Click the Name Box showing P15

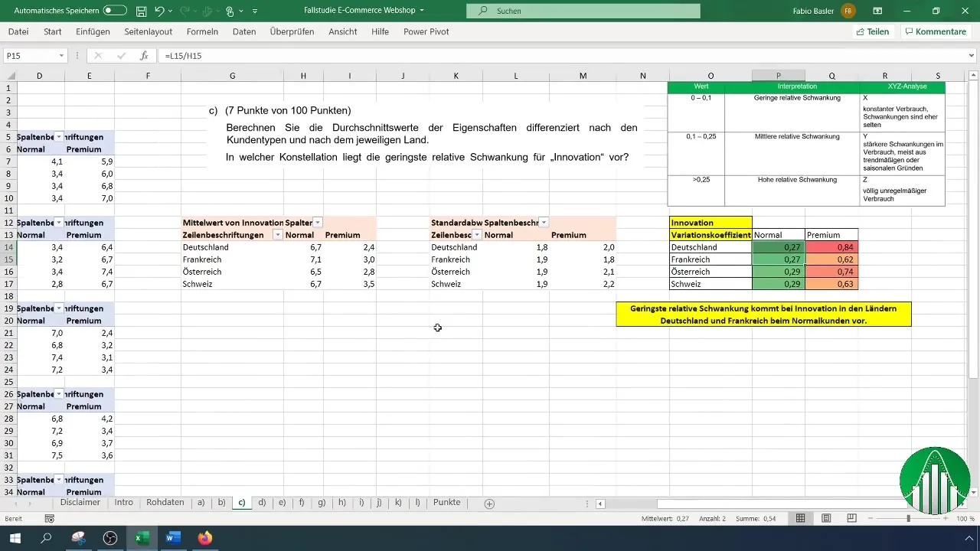coord(29,56)
